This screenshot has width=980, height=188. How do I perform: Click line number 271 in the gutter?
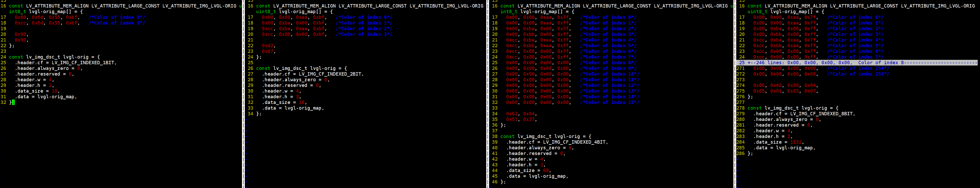point(740,68)
